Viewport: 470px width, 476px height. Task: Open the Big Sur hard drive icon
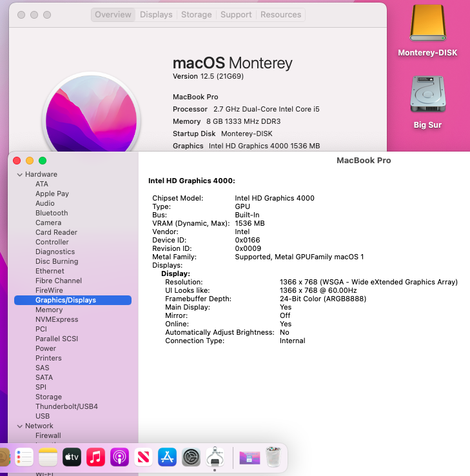coord(427,94)
